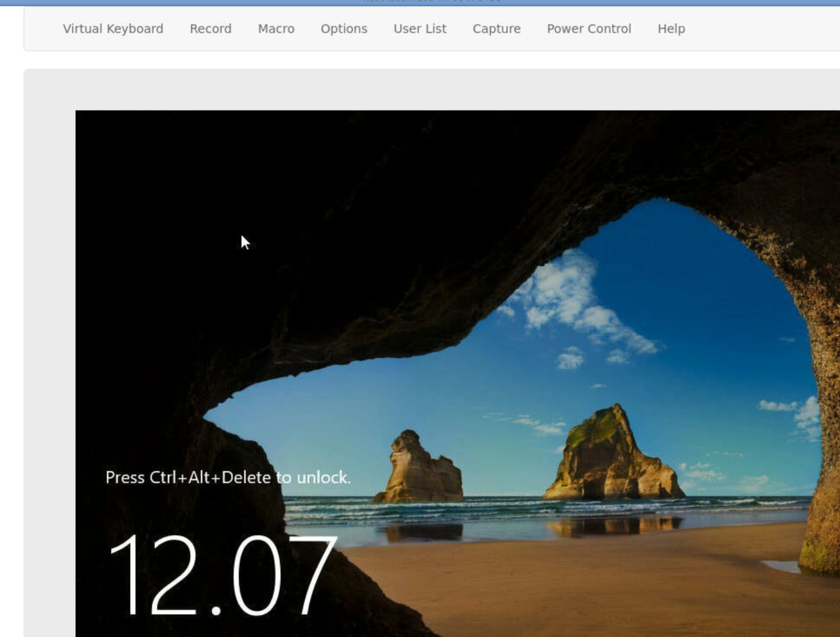Click the 'Press Ctrl+Alt+Delete to unlock' text
840x637 pixels.
pos(228,477)
